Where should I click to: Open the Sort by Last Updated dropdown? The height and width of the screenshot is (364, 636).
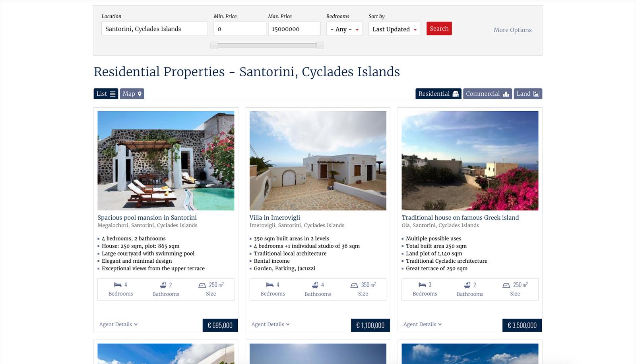[x=394, y=29]
